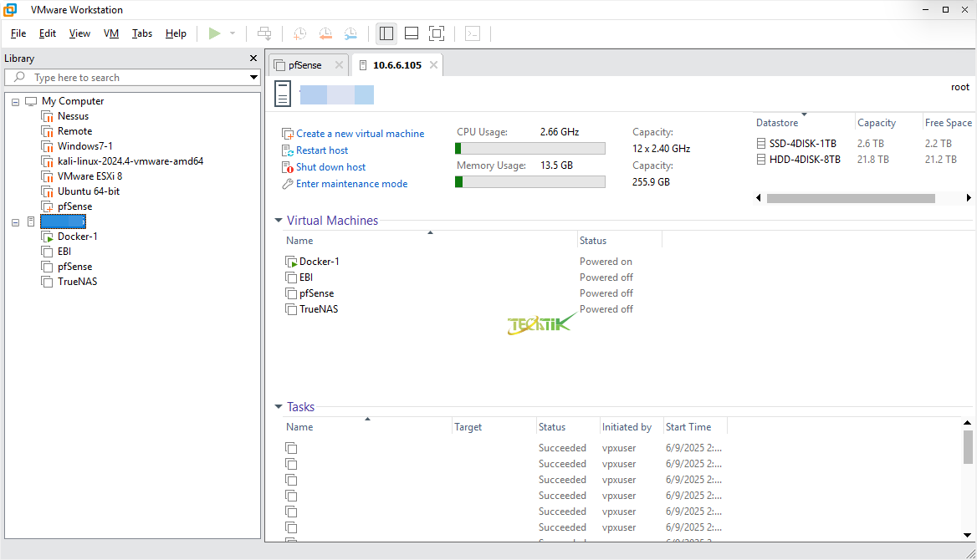This screenshot has width=977, height=560.
Task: Click the CPU usage progress bar
Action: click(x=530, y=148)
